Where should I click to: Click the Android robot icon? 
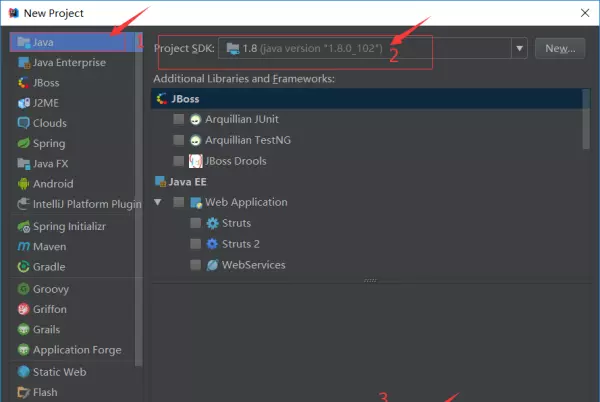[23, 184]
